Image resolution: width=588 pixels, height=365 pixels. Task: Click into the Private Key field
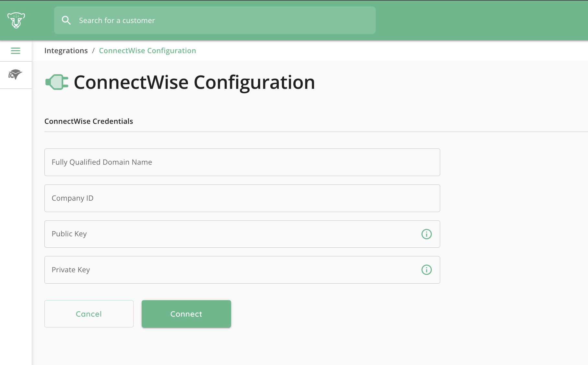[x=242, y=270]
